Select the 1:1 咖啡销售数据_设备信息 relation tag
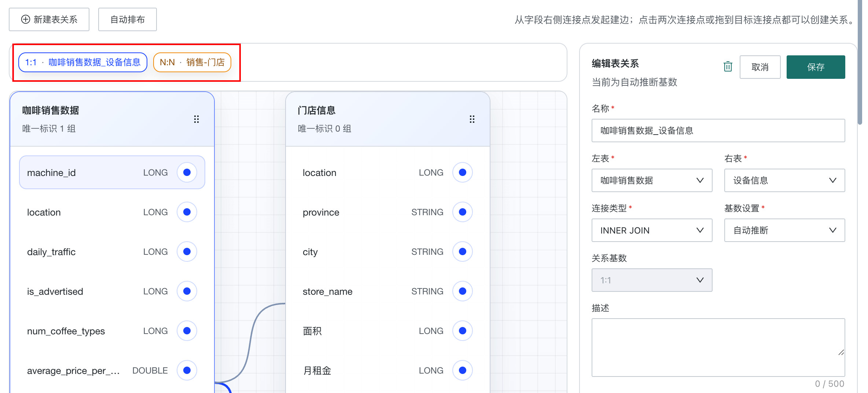 (83, 62)
